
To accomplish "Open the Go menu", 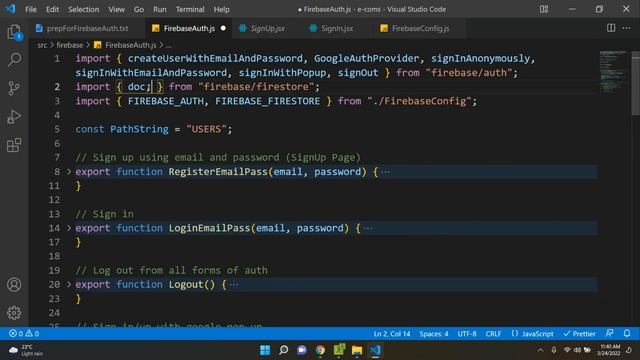I will pyautogui.click(x=139, y=9).
